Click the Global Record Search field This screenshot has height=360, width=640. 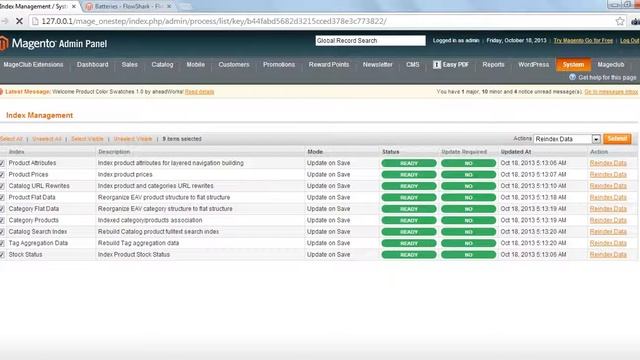click(370, 40)
